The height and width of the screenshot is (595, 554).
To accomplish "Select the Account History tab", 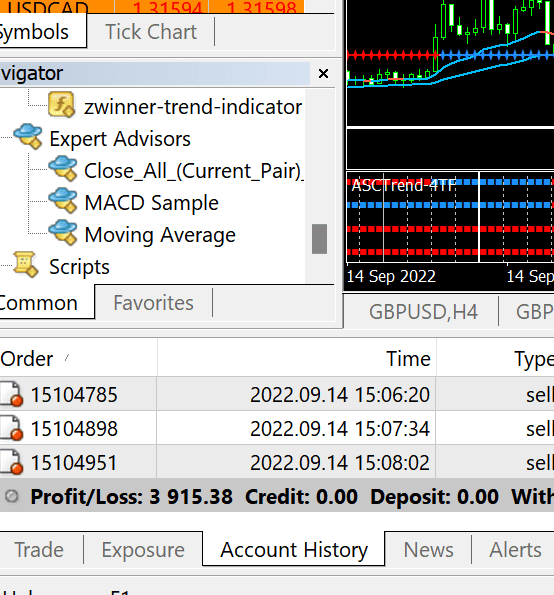I will [x=294, y=549].
